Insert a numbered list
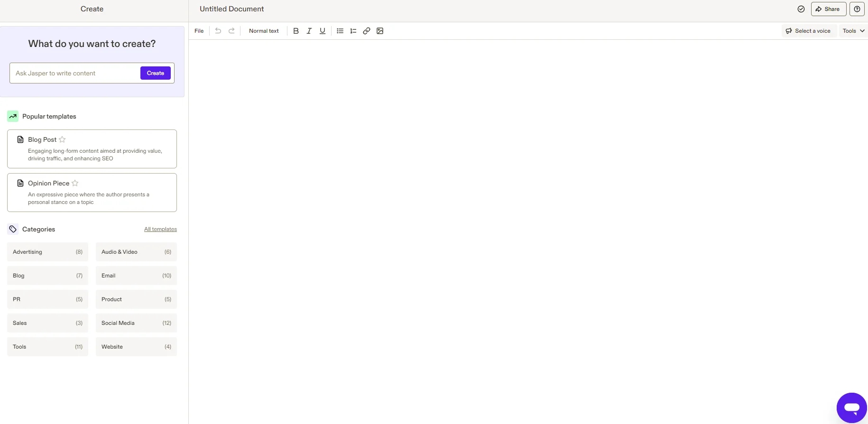This screenshot has height=424, width=868. coord(353,31)
